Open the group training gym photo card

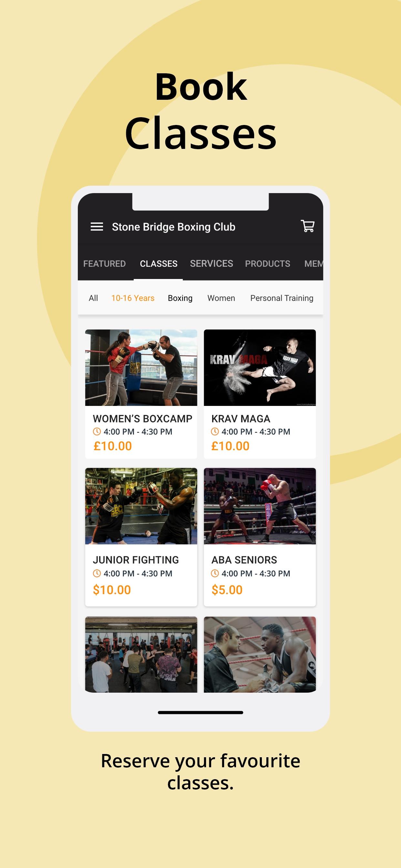point(141,655)
